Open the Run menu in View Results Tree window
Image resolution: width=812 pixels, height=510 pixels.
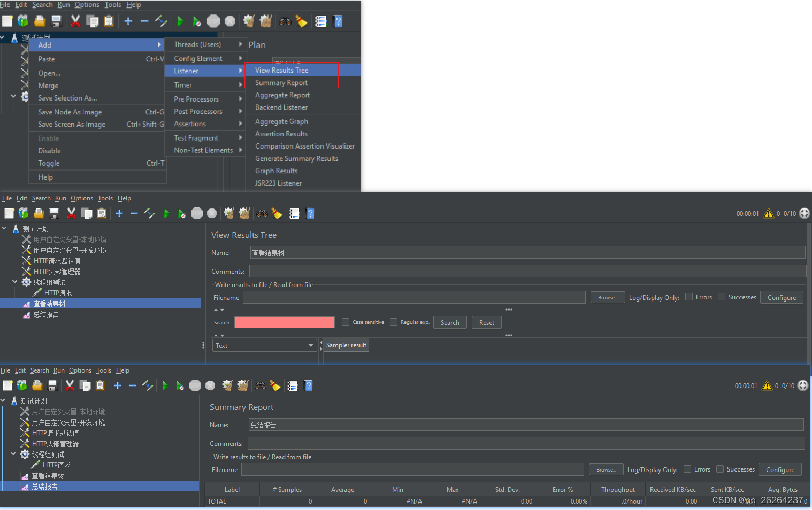click(x=60, y=198)
